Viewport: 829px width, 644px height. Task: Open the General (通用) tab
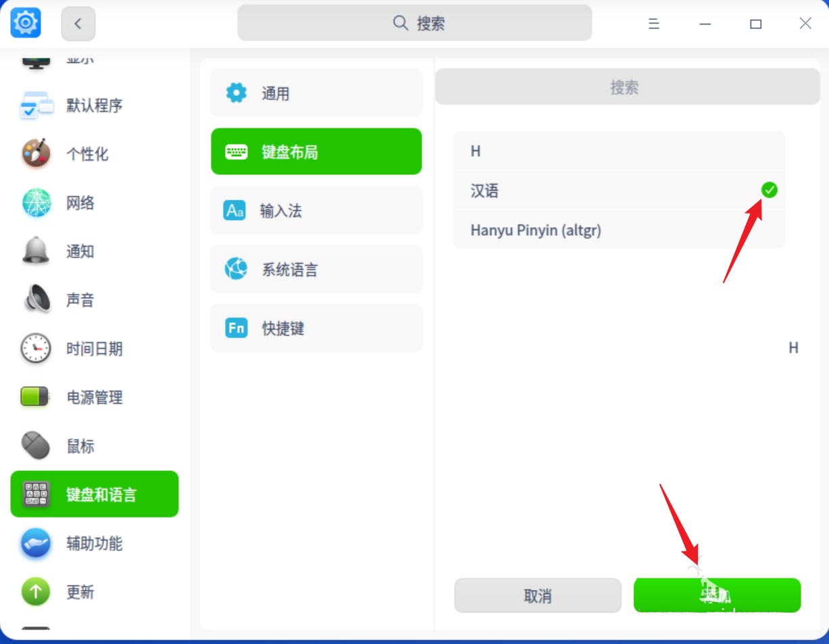point(316,93)
